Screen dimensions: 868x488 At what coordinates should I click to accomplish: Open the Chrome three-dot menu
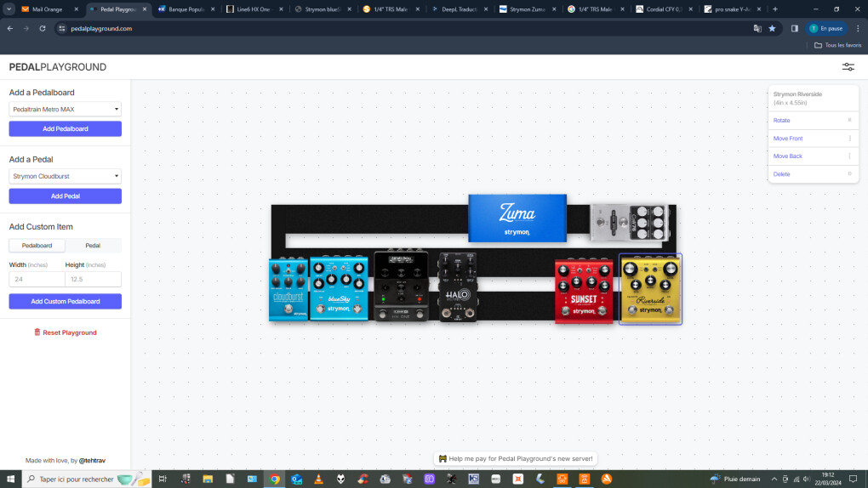(x=858, y=28)
